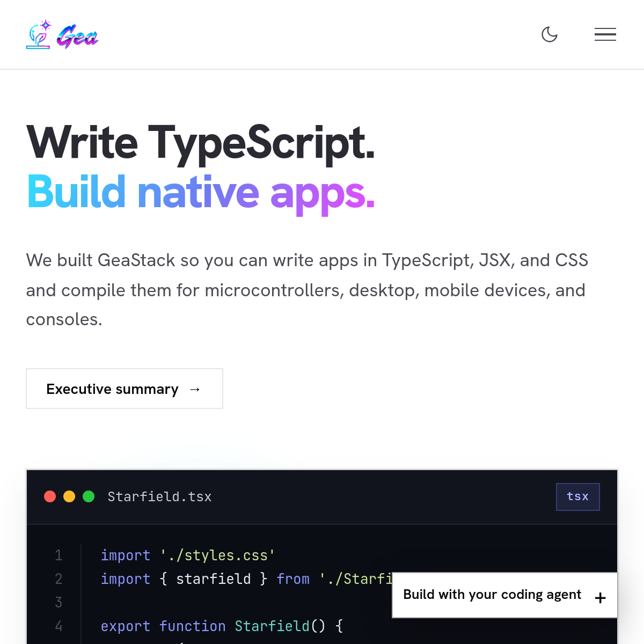Screen dimensions: 644x644
Task: Click the yellow dot in the code window
Action: coord(69,496)
